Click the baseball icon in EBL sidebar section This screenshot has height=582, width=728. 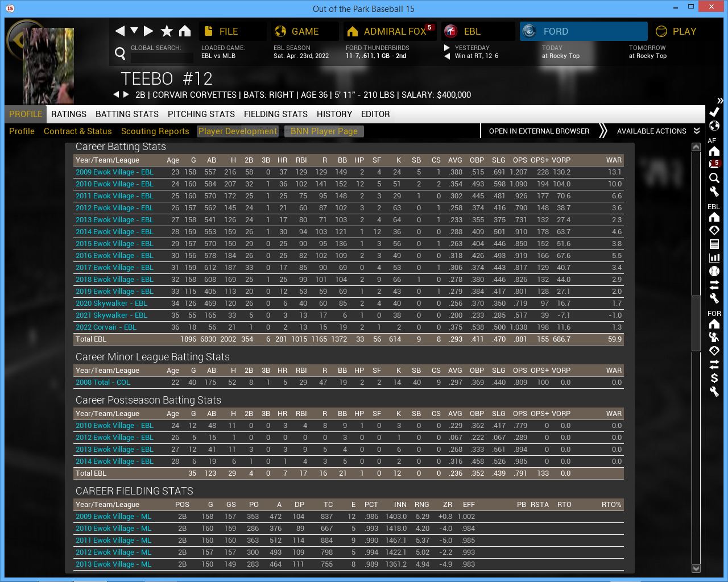(x=714, y=271)
